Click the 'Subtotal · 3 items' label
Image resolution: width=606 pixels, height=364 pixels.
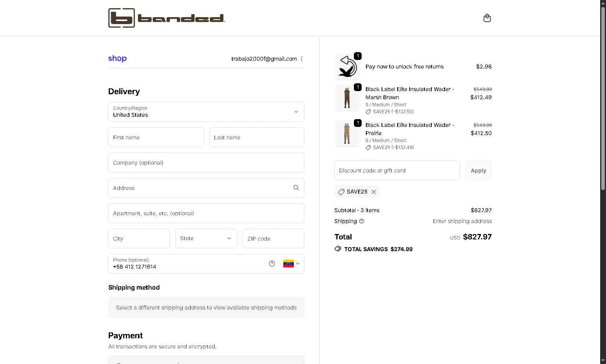357,210
